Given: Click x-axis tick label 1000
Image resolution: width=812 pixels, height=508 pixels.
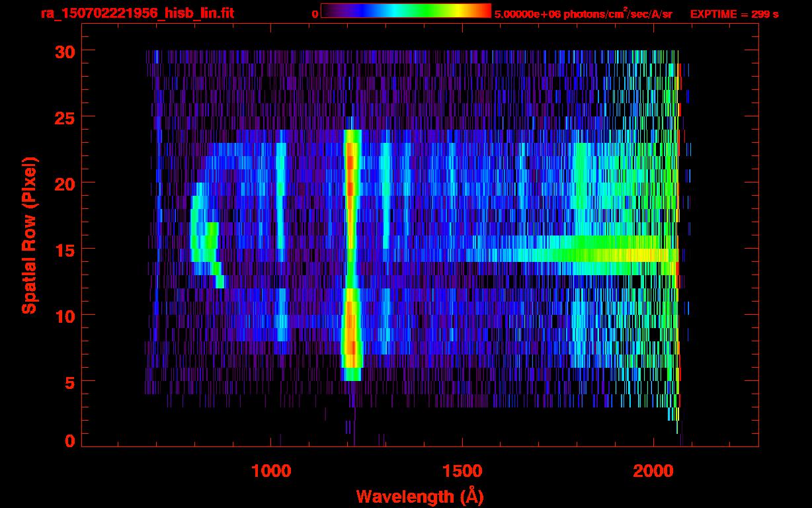Looking at the screenshot, I should (x=272, y=471).
